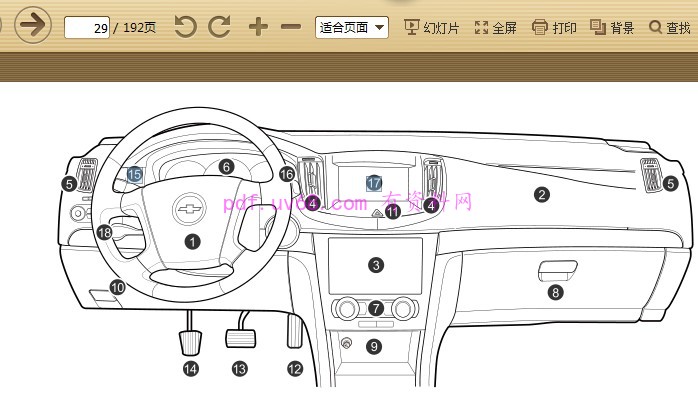698x400 pixels.
Task: Open search with 查找
Action: click(669, 27)
